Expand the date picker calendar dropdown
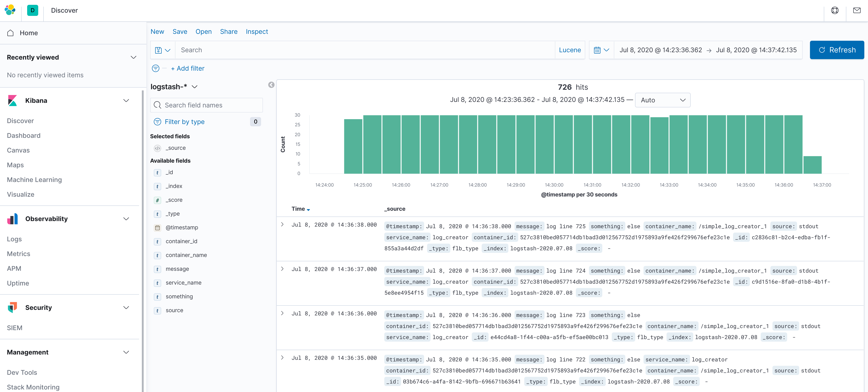This screenshot has width=868, height=392. [601, 50]
